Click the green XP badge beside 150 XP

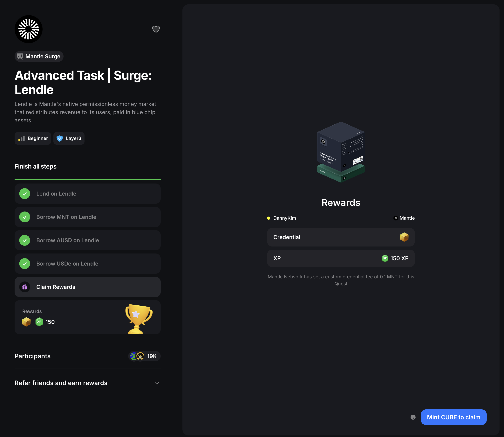[x=385, y=258]
